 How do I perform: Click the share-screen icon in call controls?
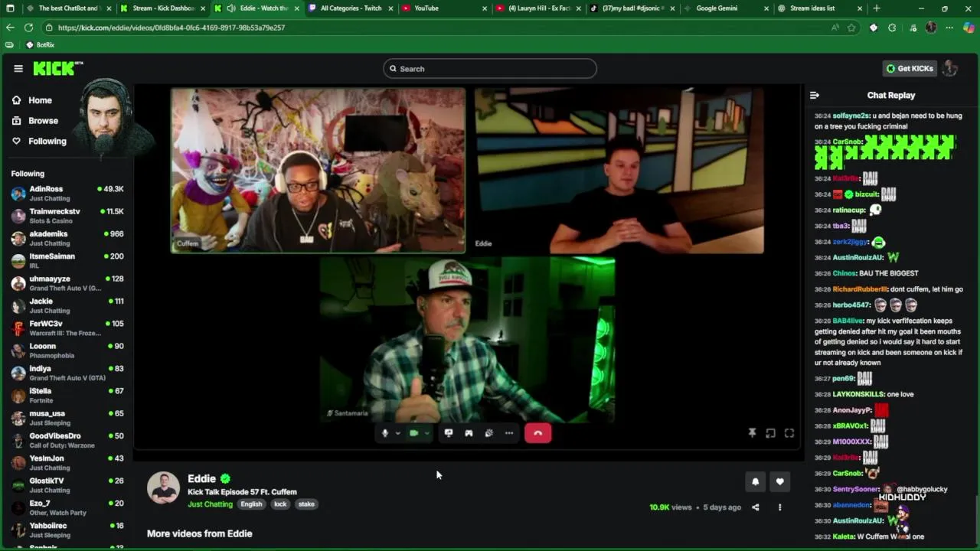pos(449,433)
